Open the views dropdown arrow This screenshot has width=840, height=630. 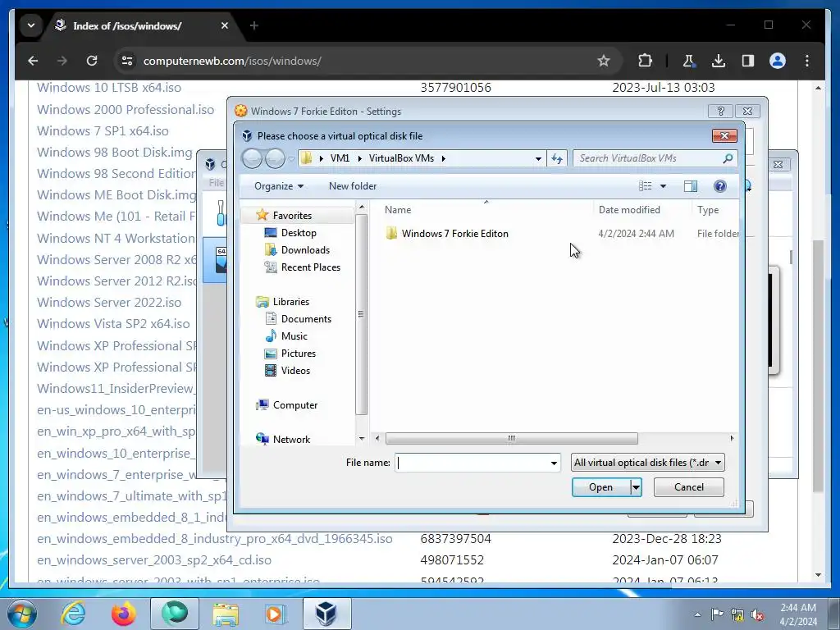click(x=663, y=186)
